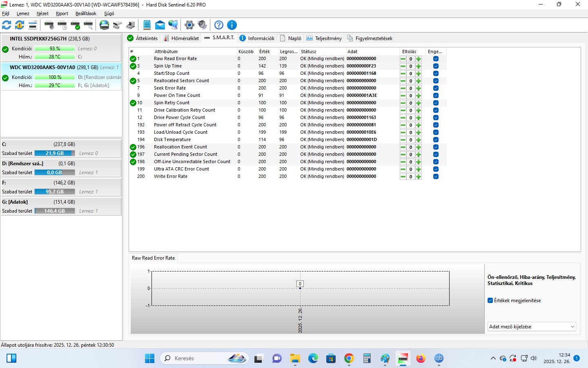The height and width of the screenshot is (368, 588).
Task: Click the WDC Hőm. 29 °C bar
Action: pos(55,85)
